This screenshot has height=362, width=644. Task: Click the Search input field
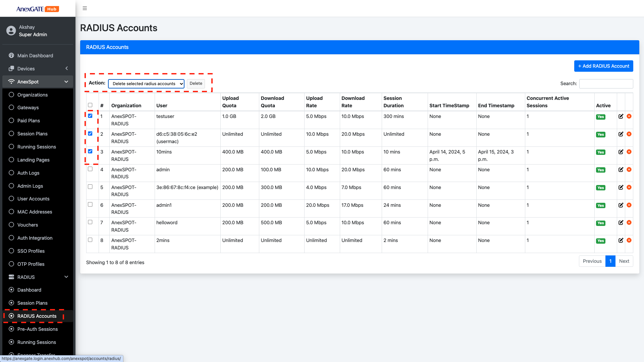pyautogui.click(x=606, y=83)
